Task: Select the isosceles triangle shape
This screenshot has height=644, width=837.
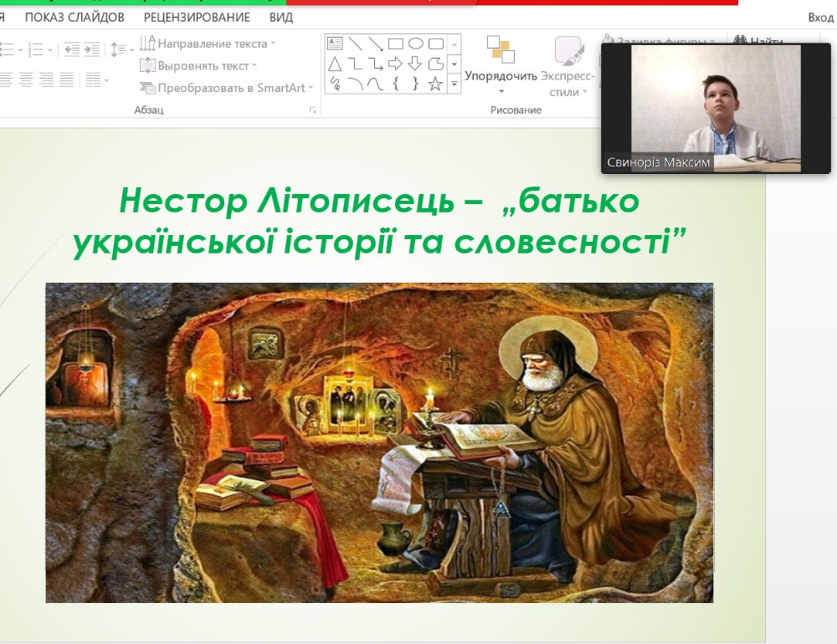Action: click(x=335, y=64)
